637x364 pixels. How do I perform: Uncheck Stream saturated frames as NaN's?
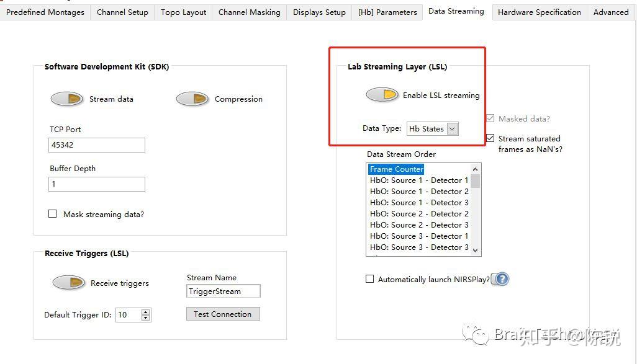(490, 138)
